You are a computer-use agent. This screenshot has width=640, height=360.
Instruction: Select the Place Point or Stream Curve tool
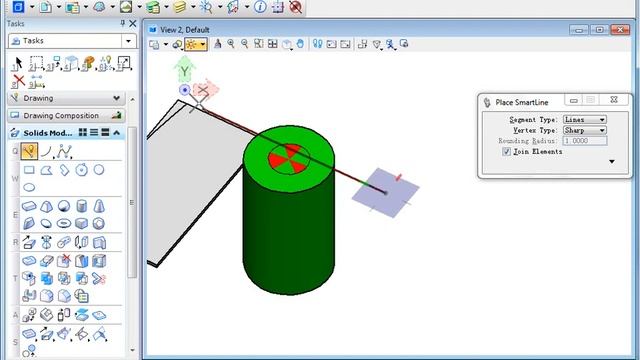click(x=64, y=151)
